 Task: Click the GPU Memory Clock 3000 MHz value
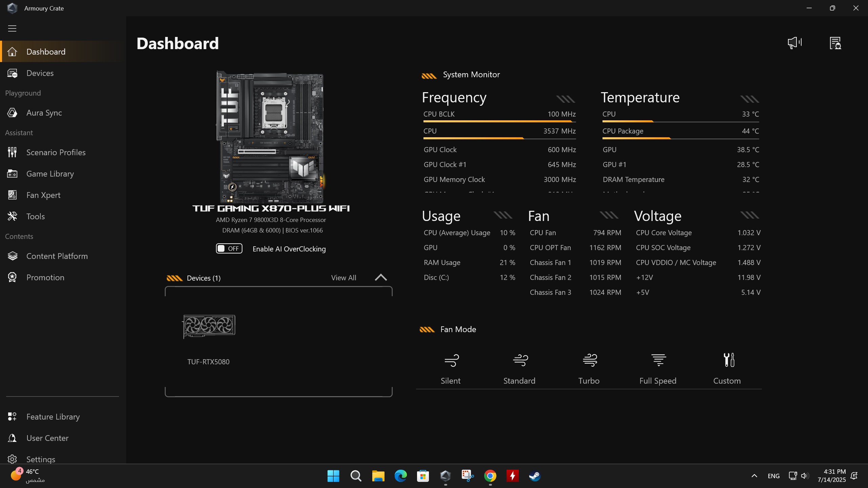pos(560,180)
